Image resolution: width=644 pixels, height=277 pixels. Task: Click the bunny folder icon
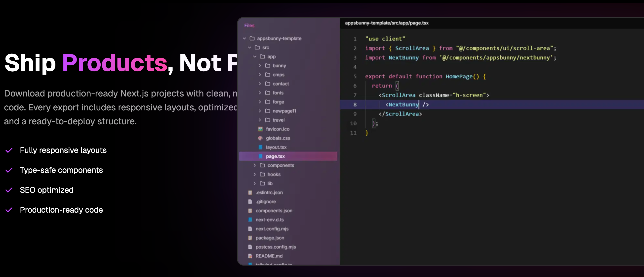coord(268,66)
